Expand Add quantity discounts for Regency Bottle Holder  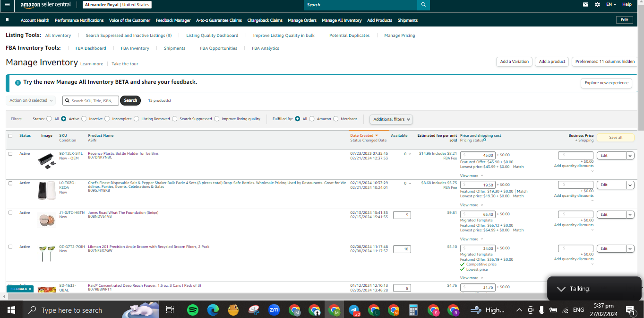574,166
